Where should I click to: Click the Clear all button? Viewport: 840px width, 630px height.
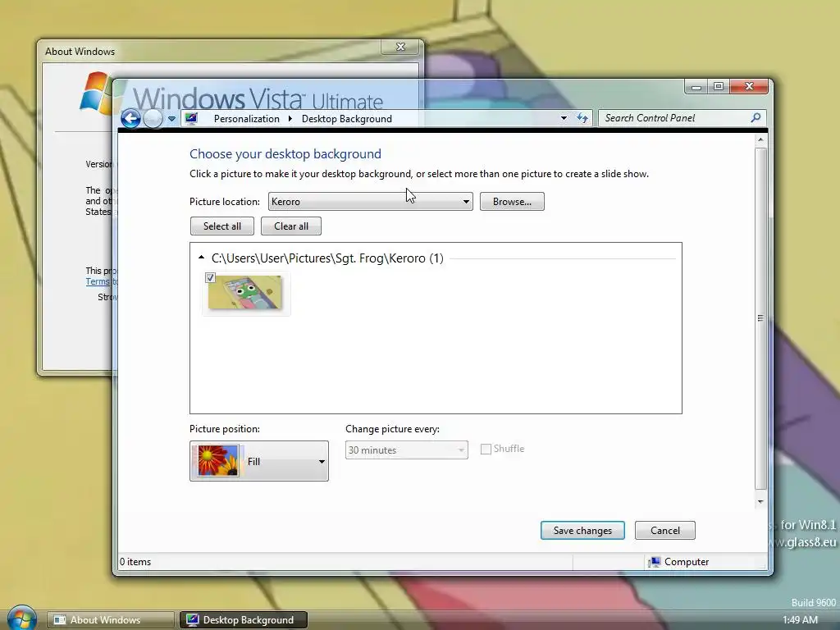(x=291, y=226)
